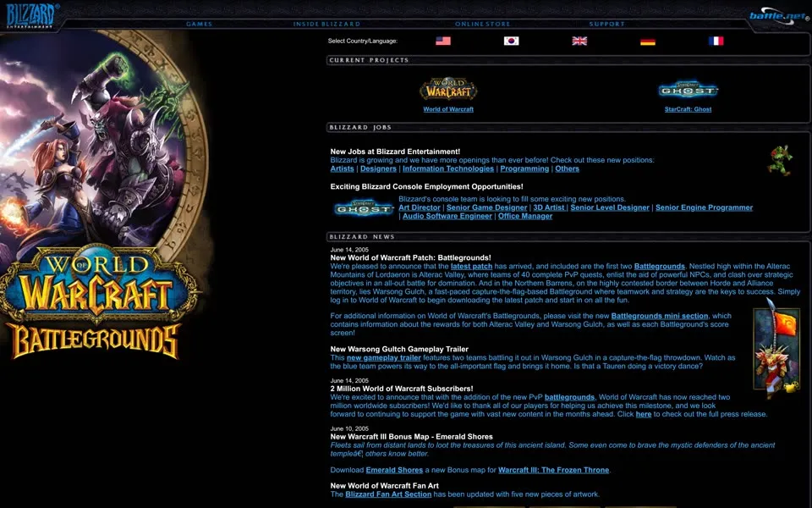
Task: Open the latest patch link
Action: (x=471, y=267)
